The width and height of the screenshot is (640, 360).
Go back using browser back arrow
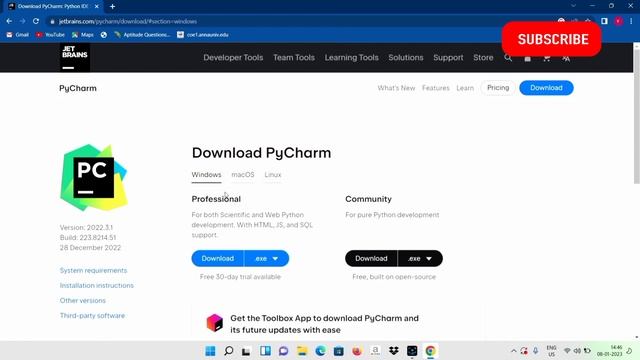point(9,21)
